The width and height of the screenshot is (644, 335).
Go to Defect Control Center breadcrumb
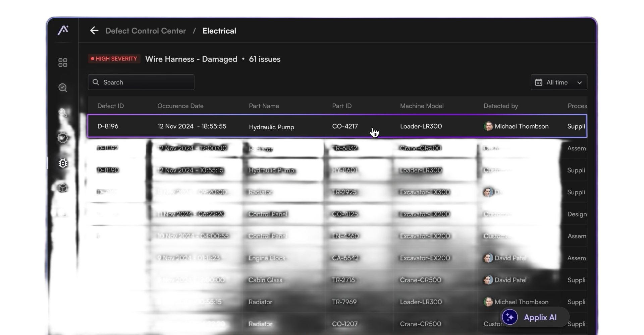146,31
